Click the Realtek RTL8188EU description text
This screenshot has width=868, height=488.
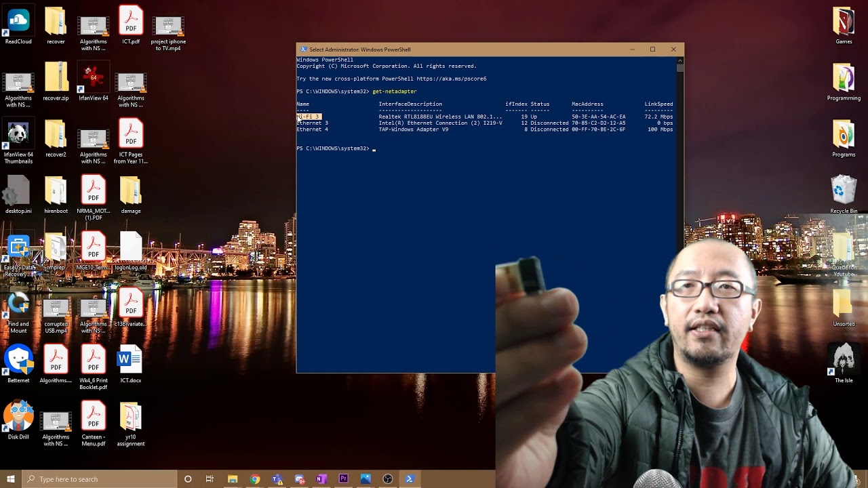coord(440,117)
